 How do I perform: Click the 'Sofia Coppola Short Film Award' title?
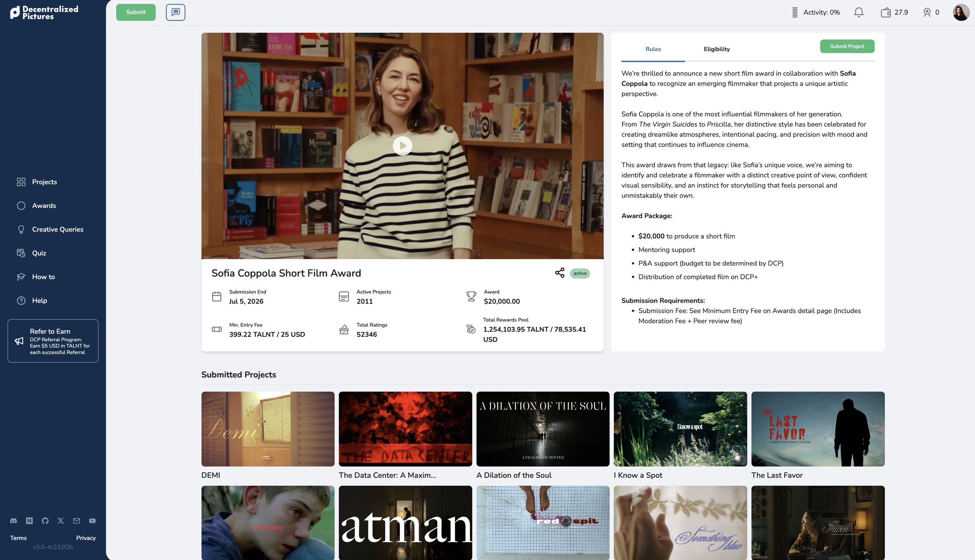pyautogui.click(x=286, y=273)
